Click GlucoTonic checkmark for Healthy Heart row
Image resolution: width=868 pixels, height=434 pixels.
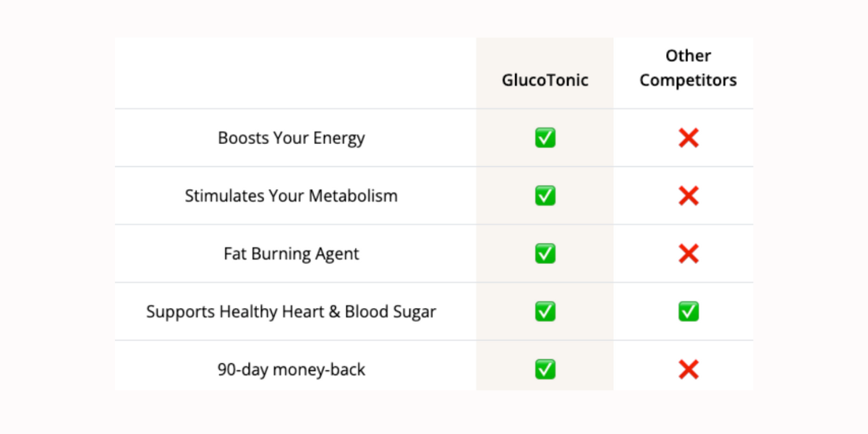(545, 312)
